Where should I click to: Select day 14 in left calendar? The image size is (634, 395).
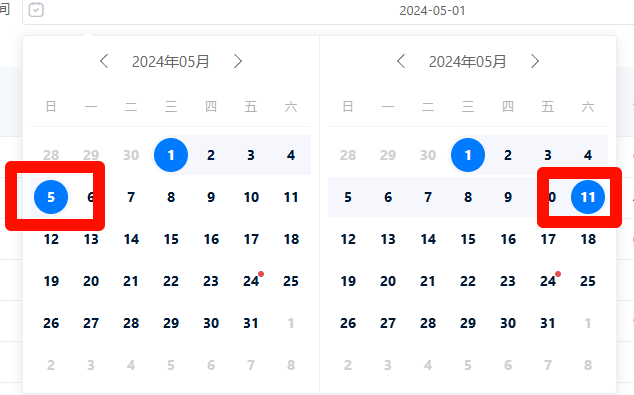point(131,239)
